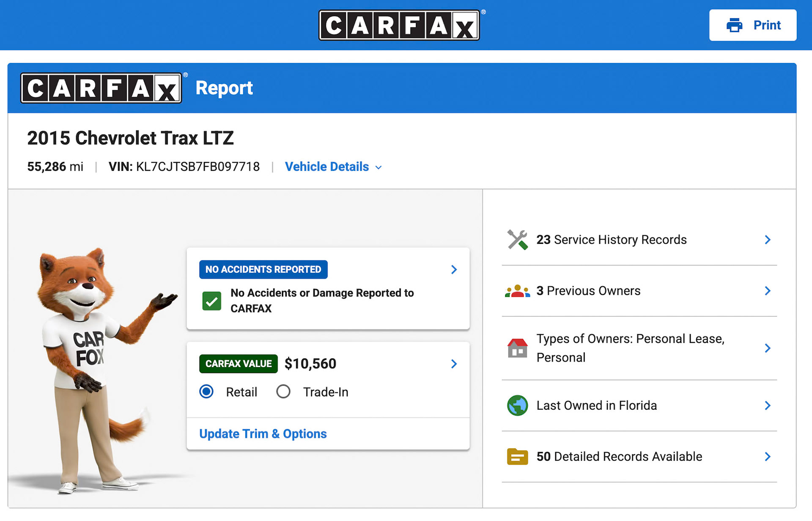Open 50 Detailed Records Available
This screenshot has width=812, height=521.
pyautogui.click(x=639, y=457)
